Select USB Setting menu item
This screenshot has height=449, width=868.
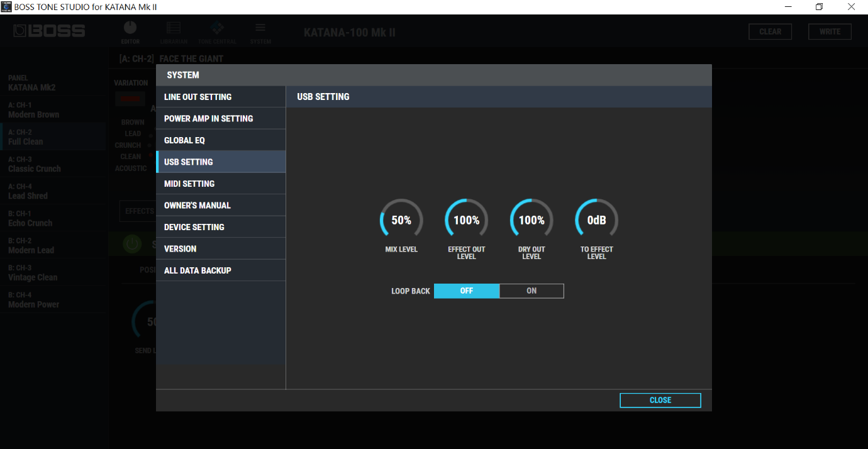221,162
